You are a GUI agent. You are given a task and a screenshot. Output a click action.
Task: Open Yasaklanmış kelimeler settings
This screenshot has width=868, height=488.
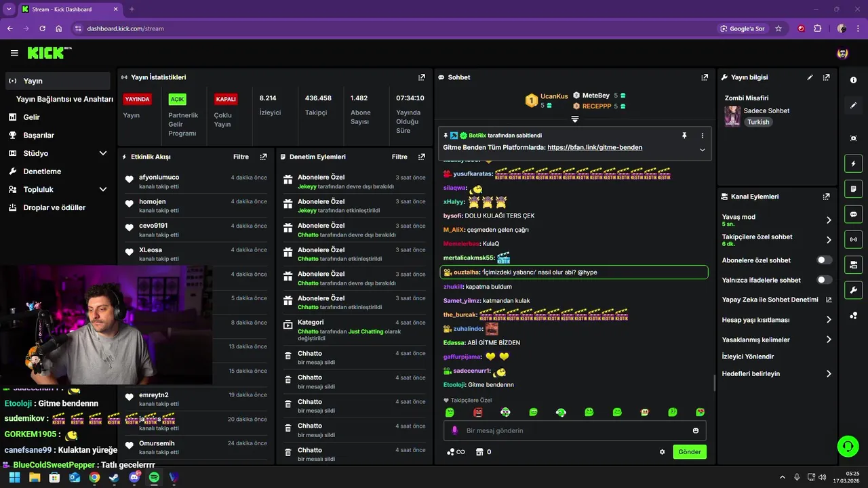point(776,340)
